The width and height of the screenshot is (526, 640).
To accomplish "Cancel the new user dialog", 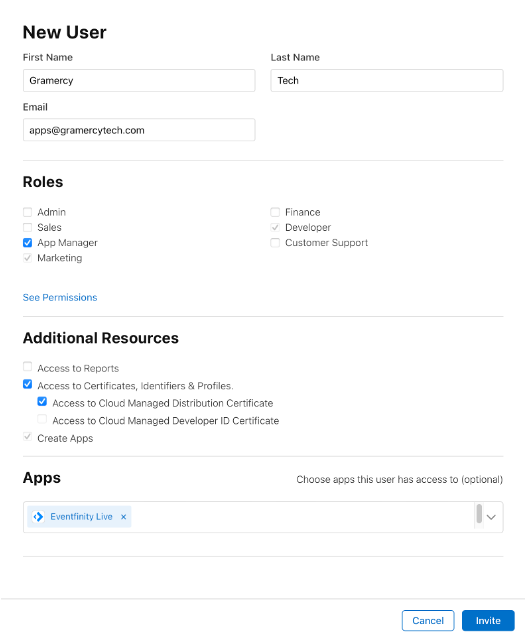I will [428, 620].
